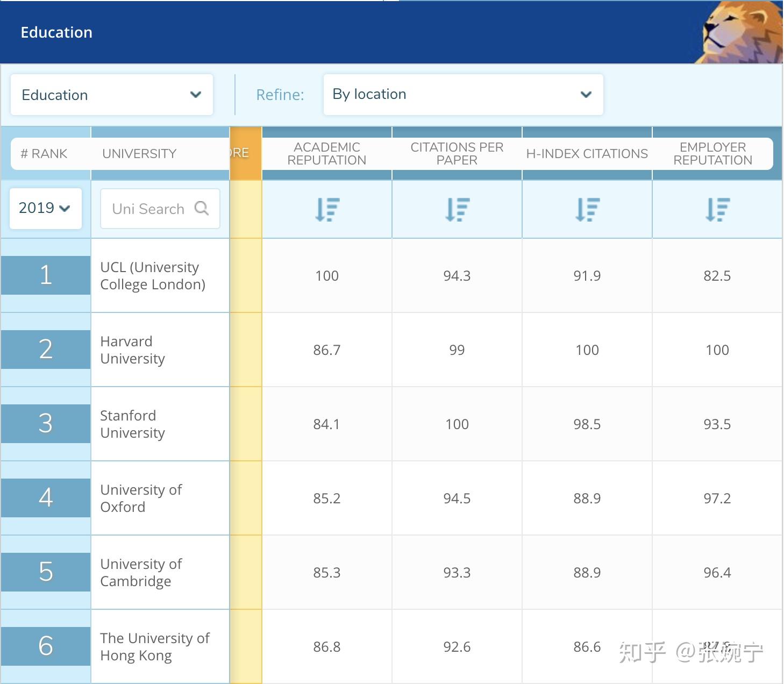
Task: Open The University of Hong Kong
Action: tap(154, 646)
